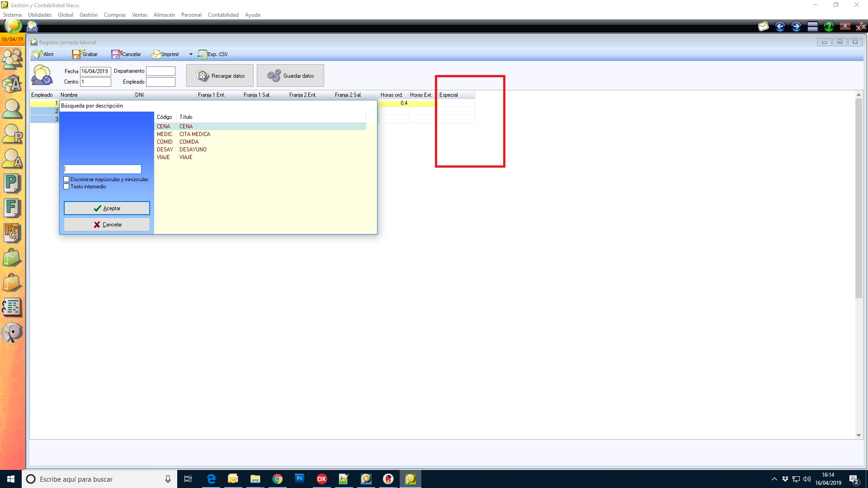Click the green F document sidebar icon

tap(12, 208)
